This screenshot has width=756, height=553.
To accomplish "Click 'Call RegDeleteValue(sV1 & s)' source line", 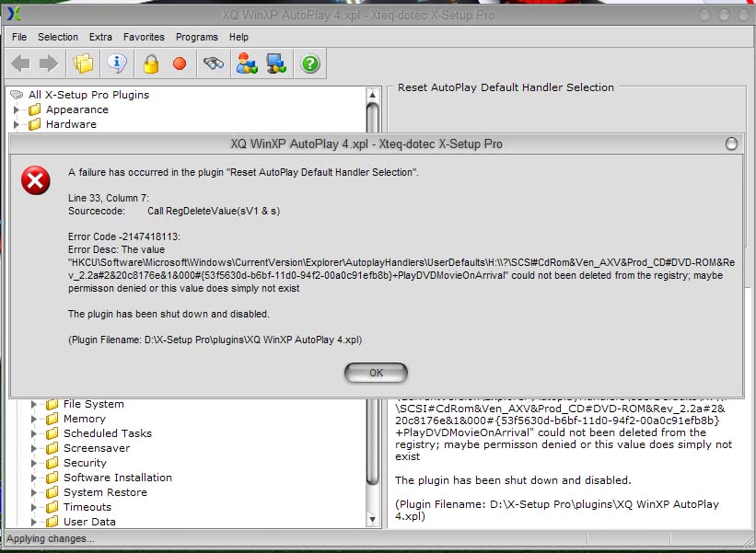I will pos(214,211).
